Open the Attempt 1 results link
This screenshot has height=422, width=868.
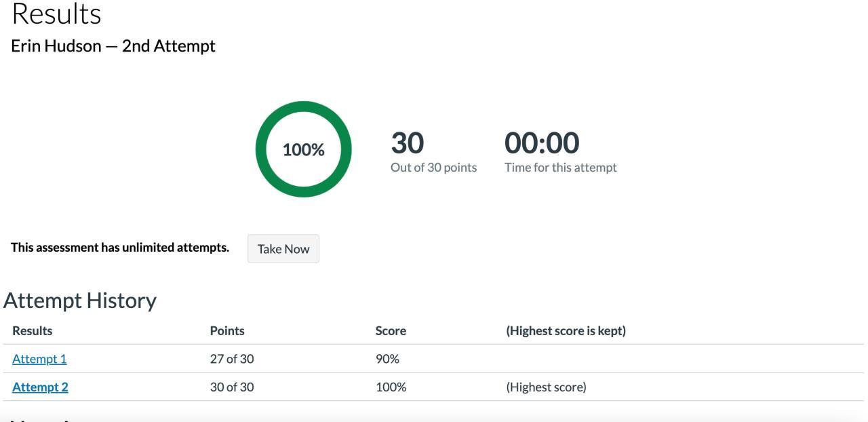(39, 359)
